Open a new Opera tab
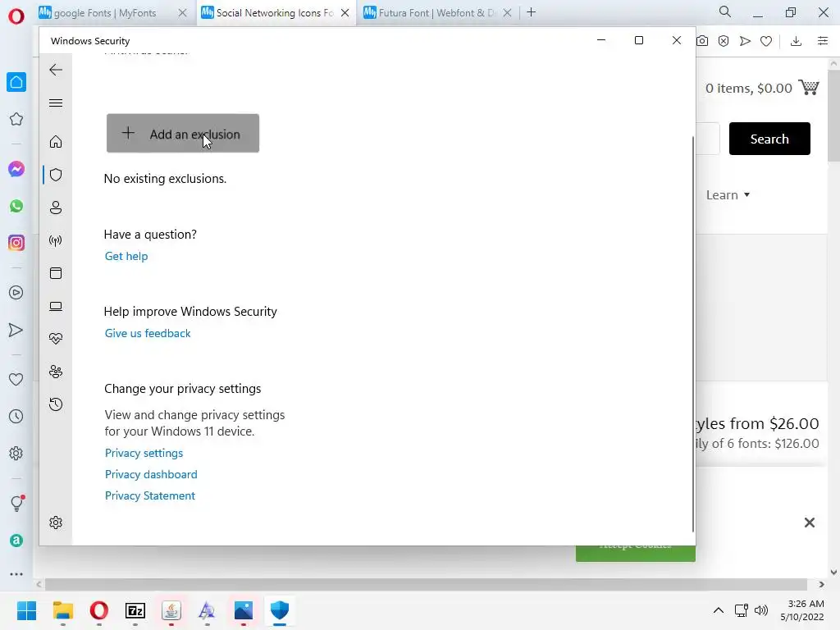Image resolution: width=840 pixels, height=630 pixels. (x=531, y=12)
